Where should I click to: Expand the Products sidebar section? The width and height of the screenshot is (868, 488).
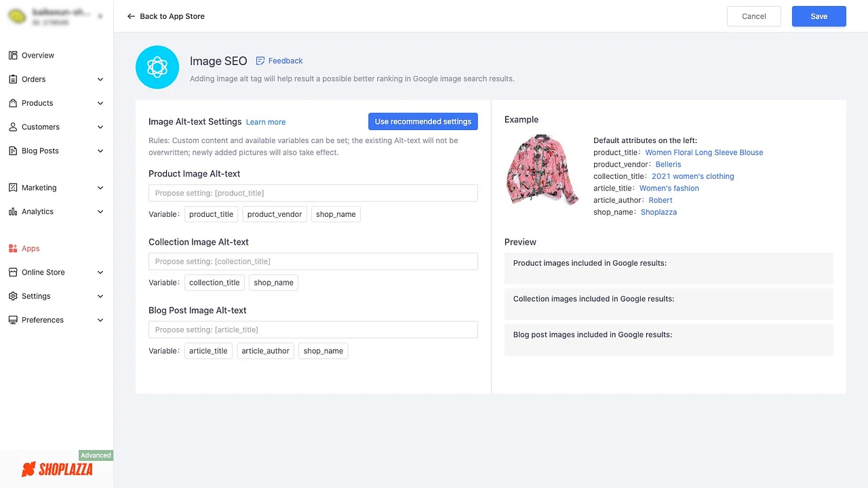tap(100, 103)
